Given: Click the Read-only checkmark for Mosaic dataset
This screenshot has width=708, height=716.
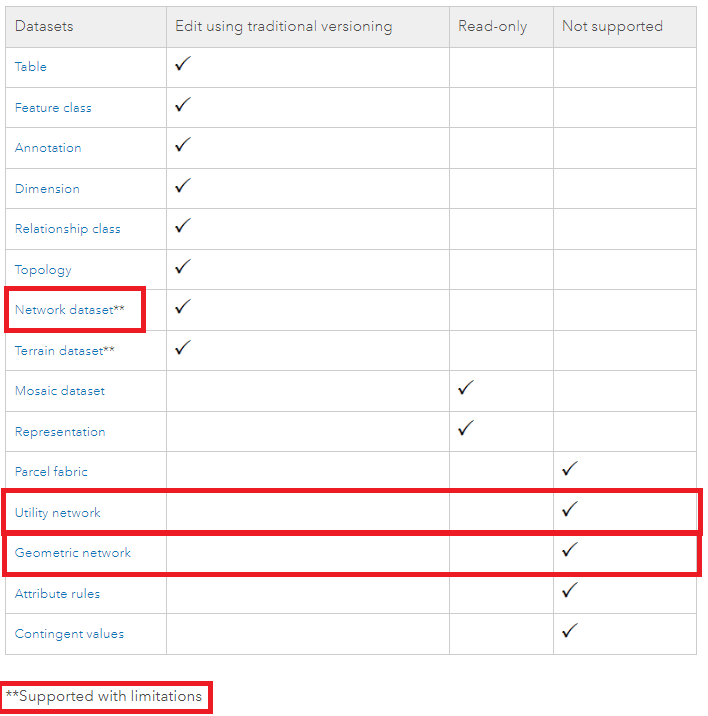Looking at the screenshot, I should pyautogui.click(x=465, y=388).
